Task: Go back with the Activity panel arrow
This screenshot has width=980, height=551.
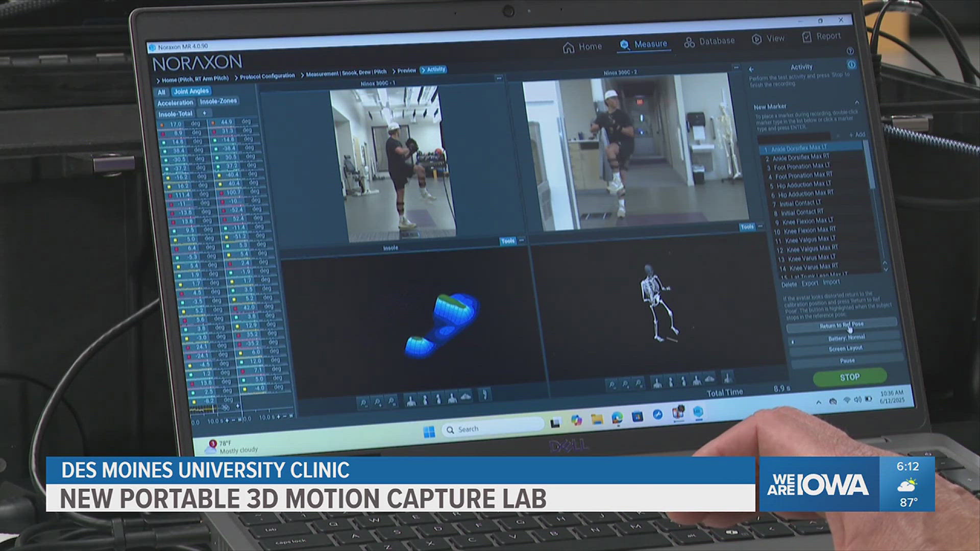Action: coord(751,69)
